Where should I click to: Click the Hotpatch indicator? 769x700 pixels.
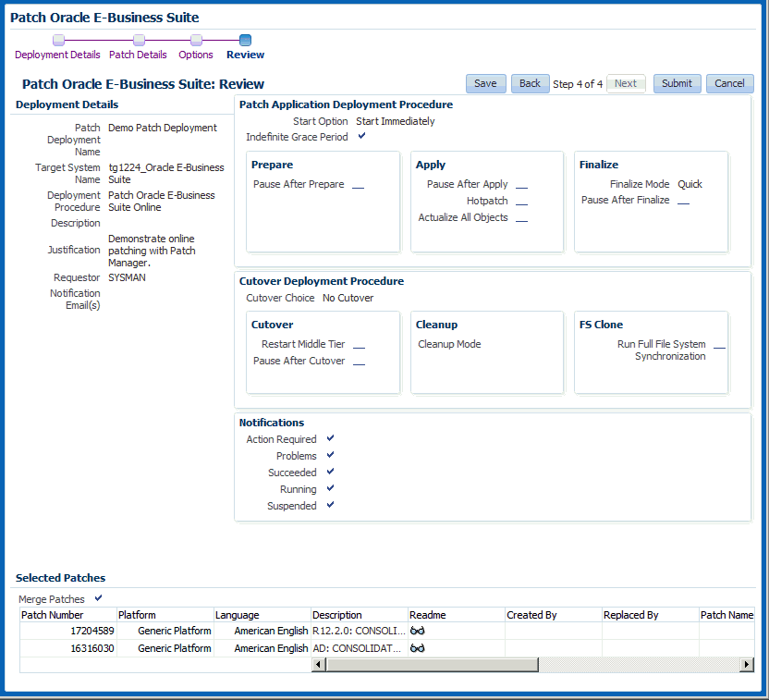(522, 204)
